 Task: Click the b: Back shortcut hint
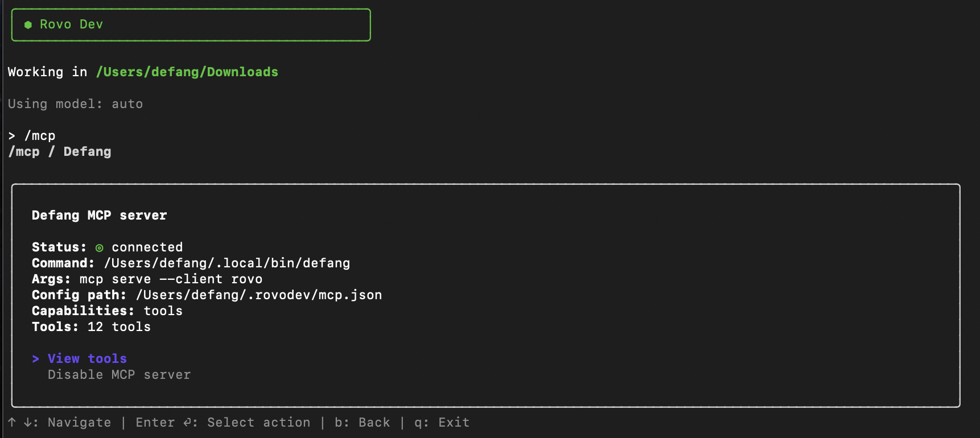click(362, 422)
